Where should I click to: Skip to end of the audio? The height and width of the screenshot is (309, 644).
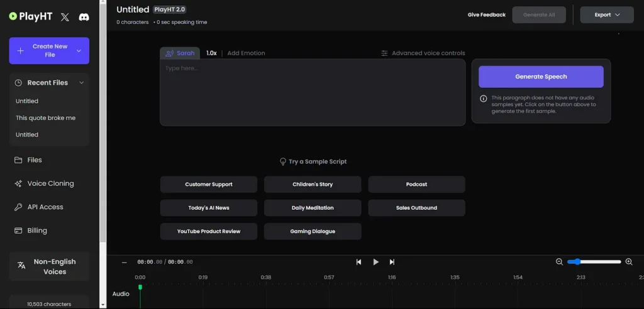click(x=392, y=262)
